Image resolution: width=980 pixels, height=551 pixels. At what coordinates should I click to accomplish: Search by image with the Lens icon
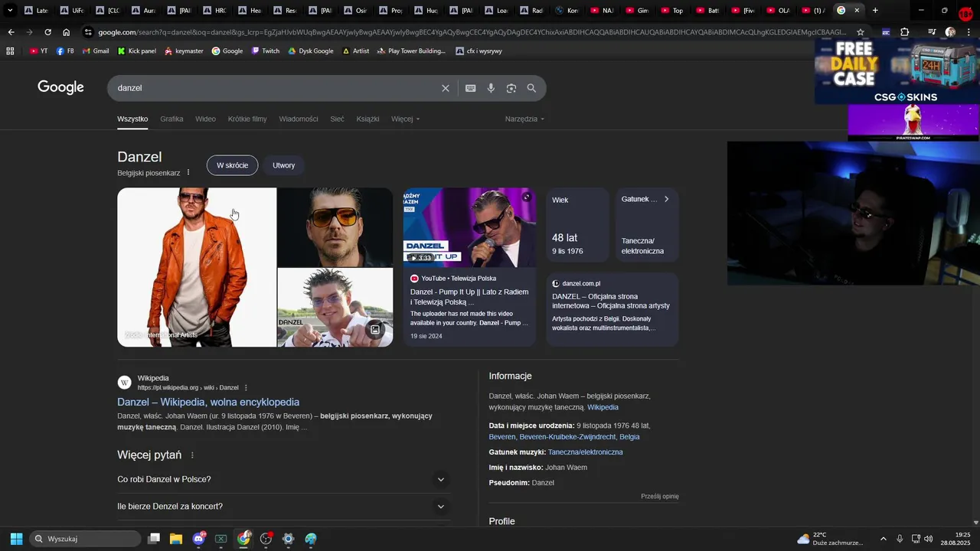[511, 88]
